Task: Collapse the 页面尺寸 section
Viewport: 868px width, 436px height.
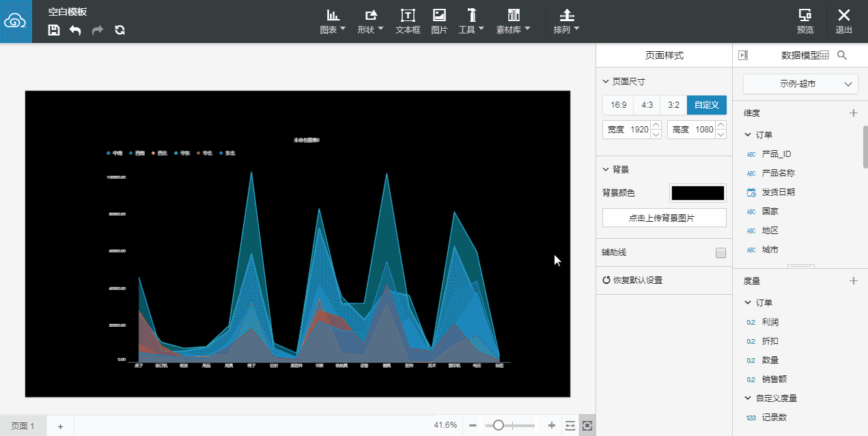Action: click(x=606, y=81)
